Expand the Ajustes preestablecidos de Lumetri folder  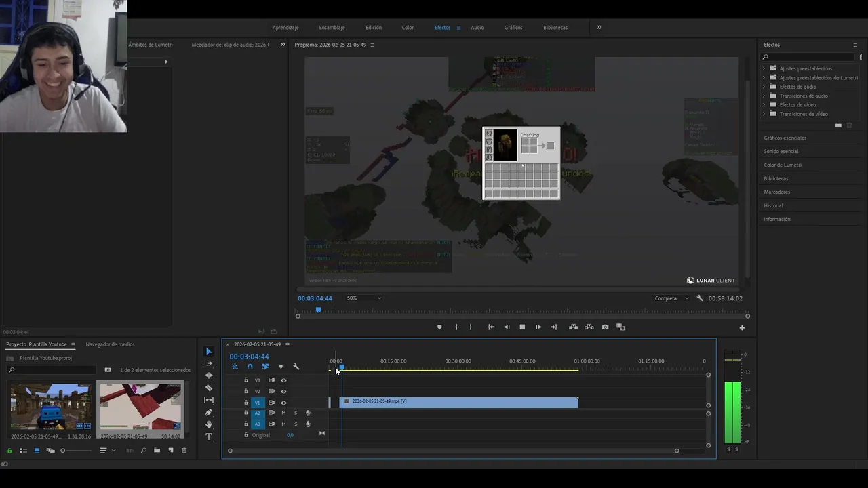click(x=764, y=77)
